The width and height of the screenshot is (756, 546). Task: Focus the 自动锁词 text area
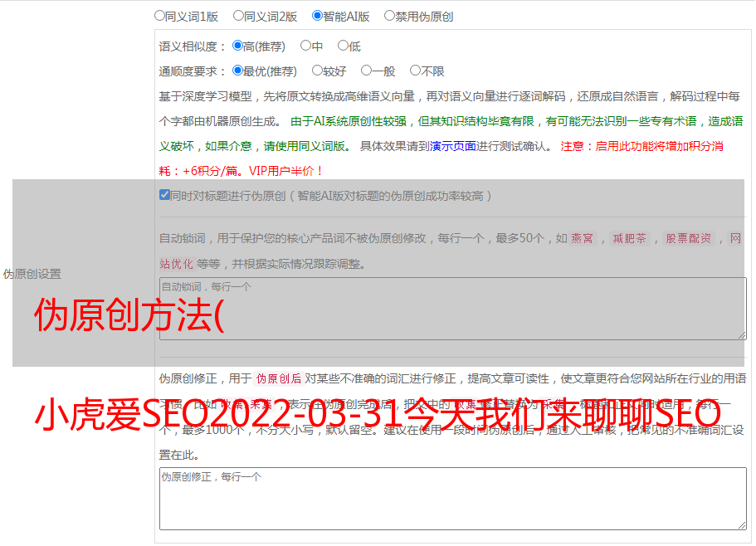point(453,309)
